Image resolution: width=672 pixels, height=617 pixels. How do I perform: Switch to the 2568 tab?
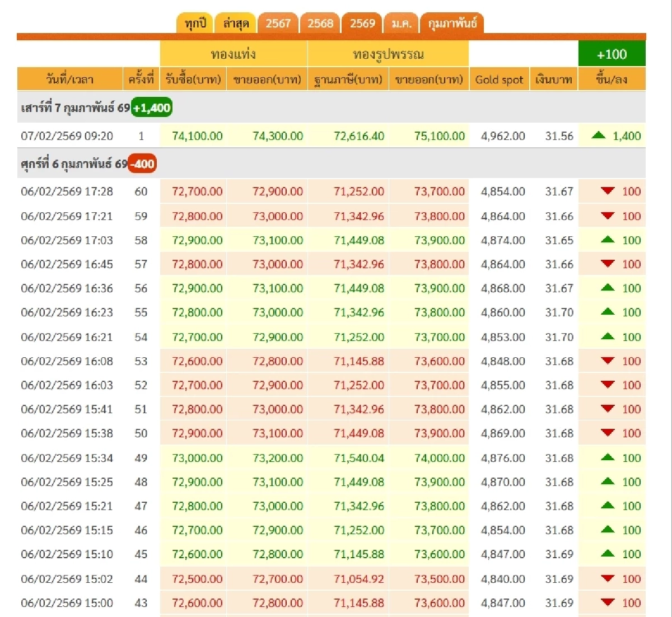(x=320, y=23)
